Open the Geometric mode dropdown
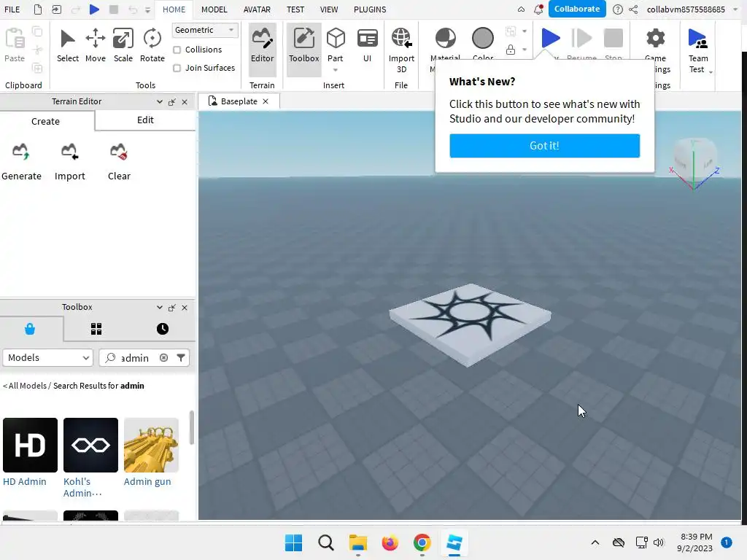Image resolution: width=747 pixels, height=560 pixels. [x=205, y=30]
